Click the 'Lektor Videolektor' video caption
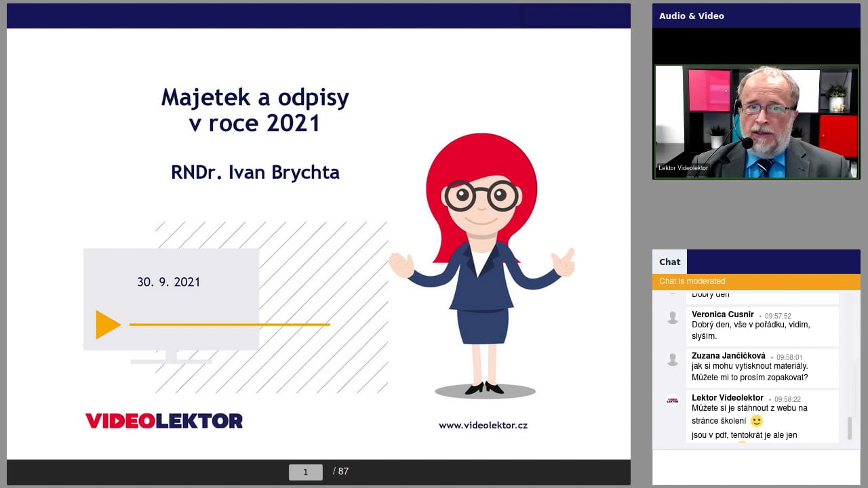 (x=683, y=168)
